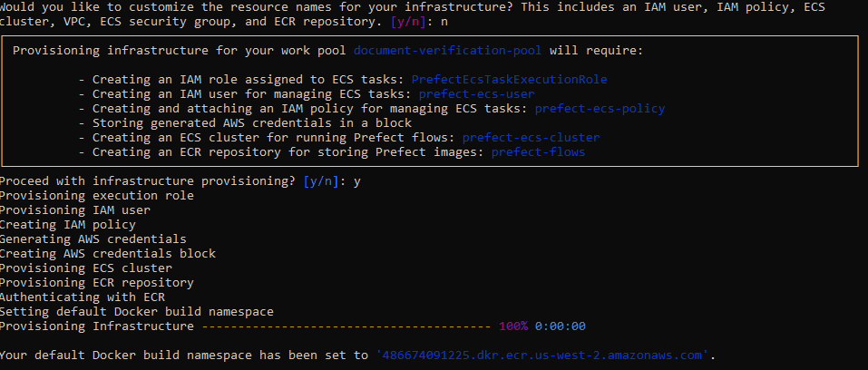Click the 'Provisioning IAM user' output line

click(x=75, y=209)
